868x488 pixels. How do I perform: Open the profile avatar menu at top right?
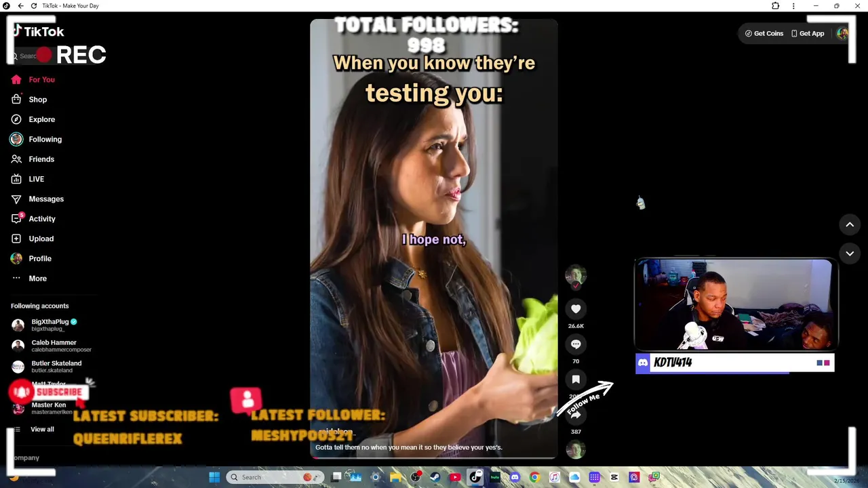[842, 33]
